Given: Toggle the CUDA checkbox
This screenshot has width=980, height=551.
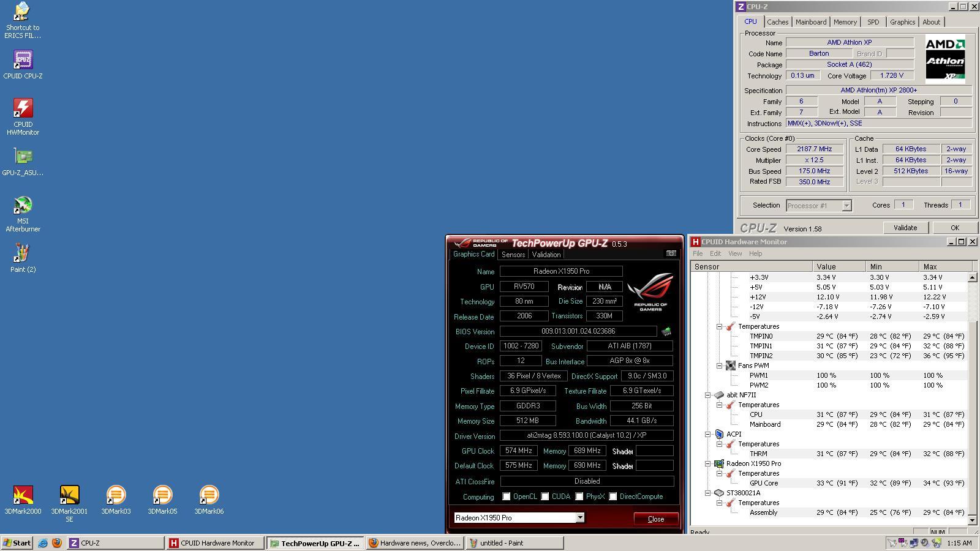Looking at the screenshot, I should tap(545, 497).
